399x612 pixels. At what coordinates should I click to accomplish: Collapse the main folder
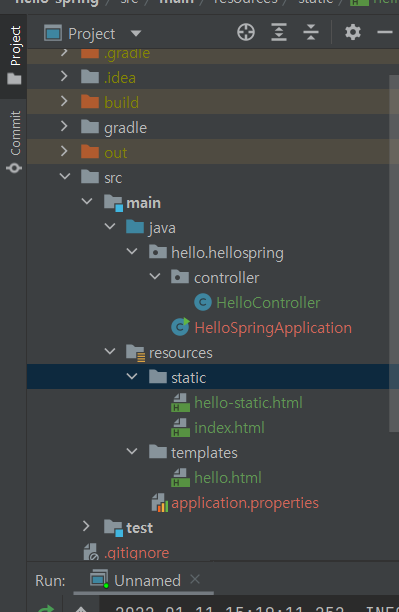(87, 201)
